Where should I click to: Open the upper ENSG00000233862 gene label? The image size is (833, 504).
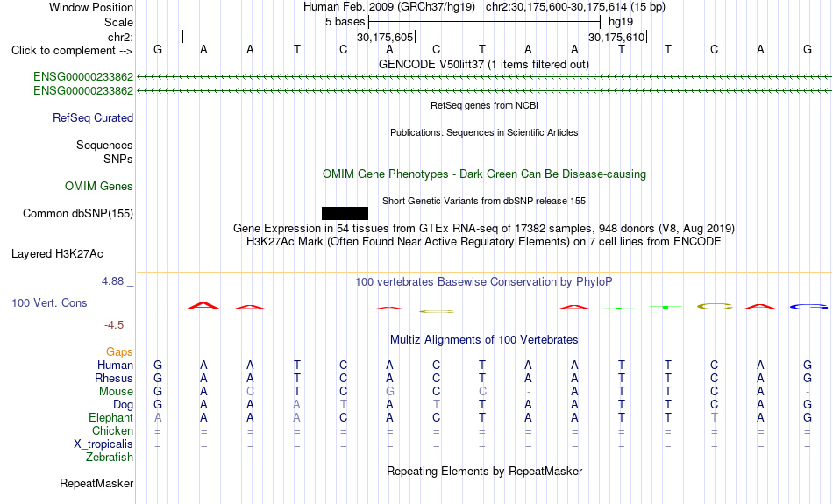click(x=83, y=76)
